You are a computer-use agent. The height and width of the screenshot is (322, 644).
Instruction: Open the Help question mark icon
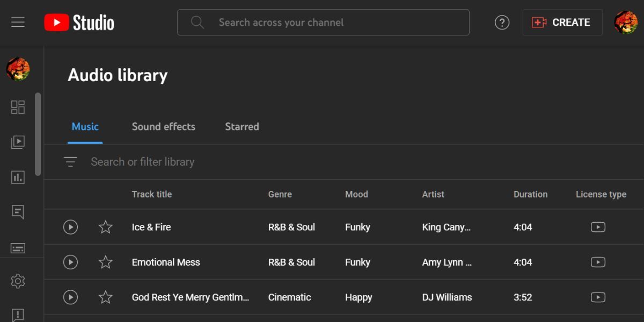tap(502, 23)
